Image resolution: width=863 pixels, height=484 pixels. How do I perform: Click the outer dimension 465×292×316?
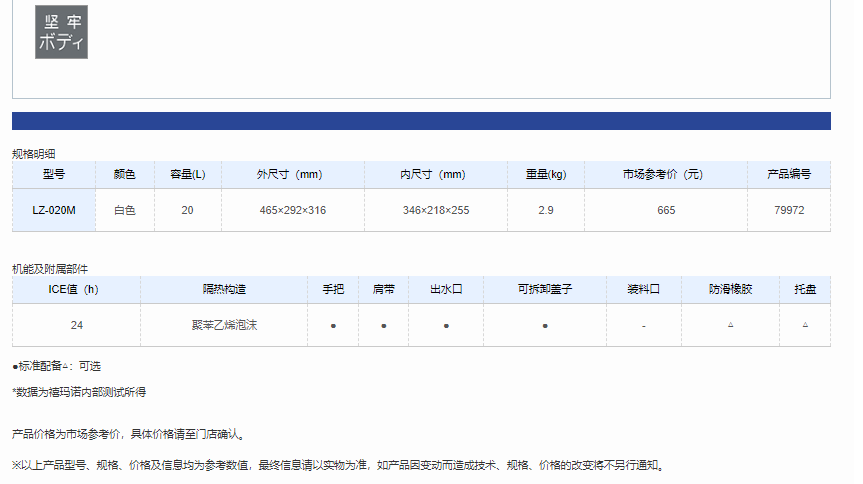[293, 210]
